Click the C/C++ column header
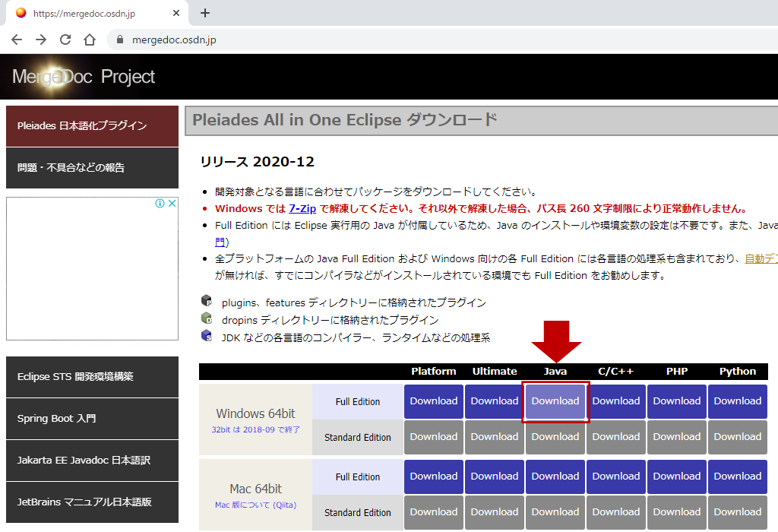Viewport: 778px width, 532px height. tap(615, 371)
